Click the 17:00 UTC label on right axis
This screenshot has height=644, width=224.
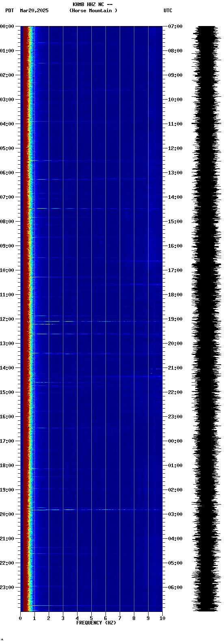175,270
